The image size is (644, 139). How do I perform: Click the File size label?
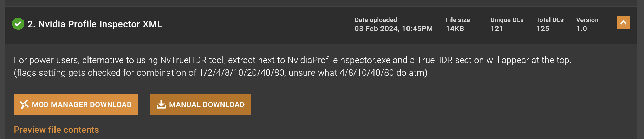458,20
